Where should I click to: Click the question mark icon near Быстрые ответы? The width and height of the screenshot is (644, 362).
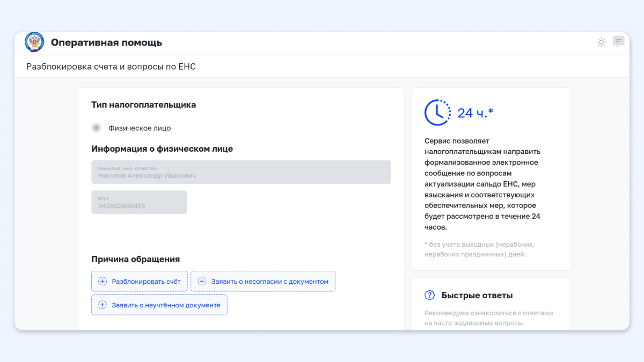click(x=430, y=295)
